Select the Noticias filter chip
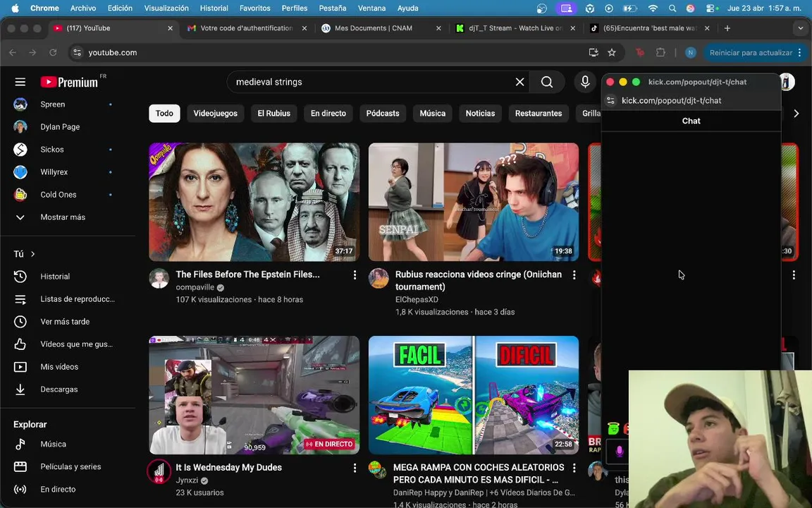The height and width of the screenshot is (508, 812). coord(480,113)
